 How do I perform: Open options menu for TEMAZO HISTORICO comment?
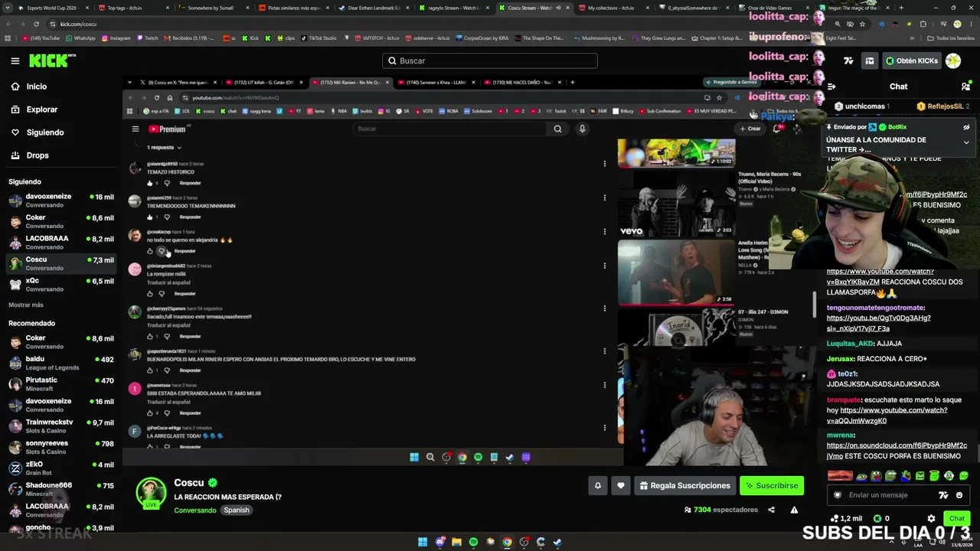[x=605, y=164]
